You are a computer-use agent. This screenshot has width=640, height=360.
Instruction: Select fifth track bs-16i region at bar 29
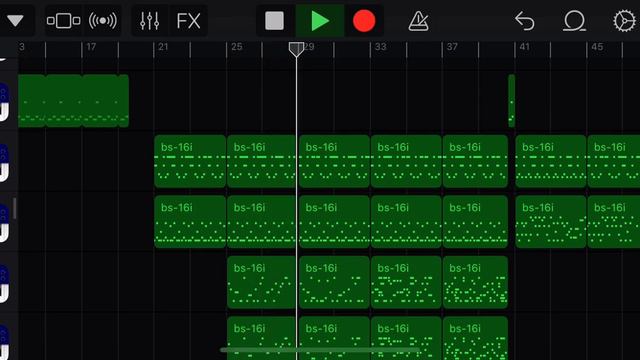click(x=334, y=338)
